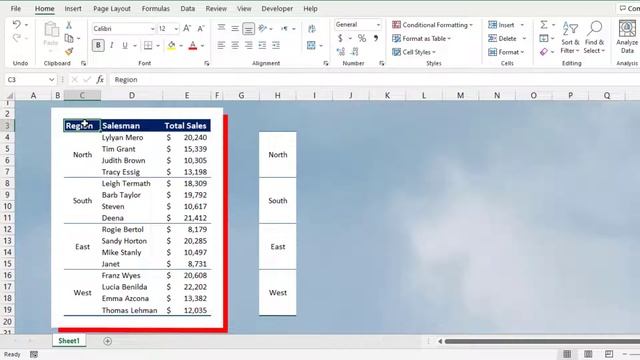640x360 pixels.
Task: Click the Increase Decimal icon
Action: pyautogui.click(x=340, y=51)
